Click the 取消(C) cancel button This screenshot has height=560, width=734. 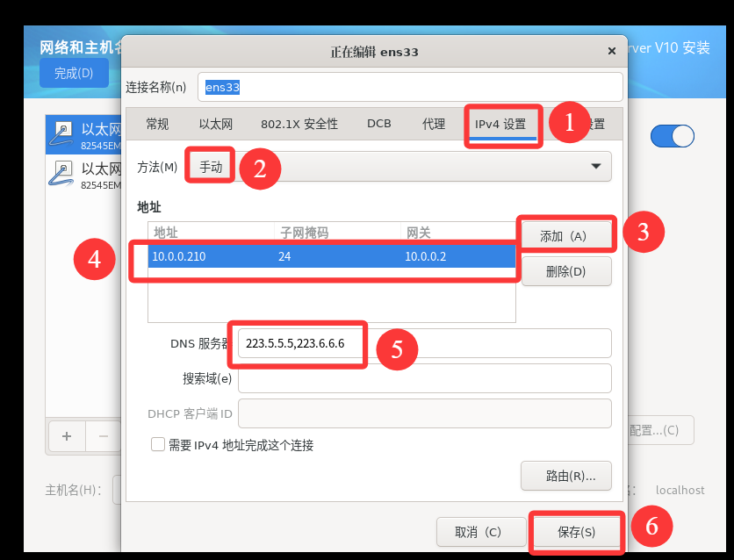[479, 532]
